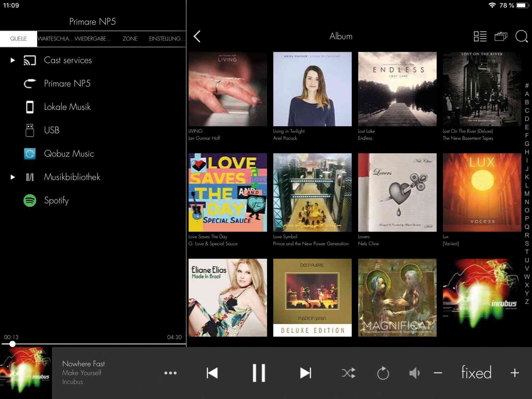532x399 pixels.
Task: Open the WIEDERGABE… tab
Action: pyautogui.click(x=93, y=39)
